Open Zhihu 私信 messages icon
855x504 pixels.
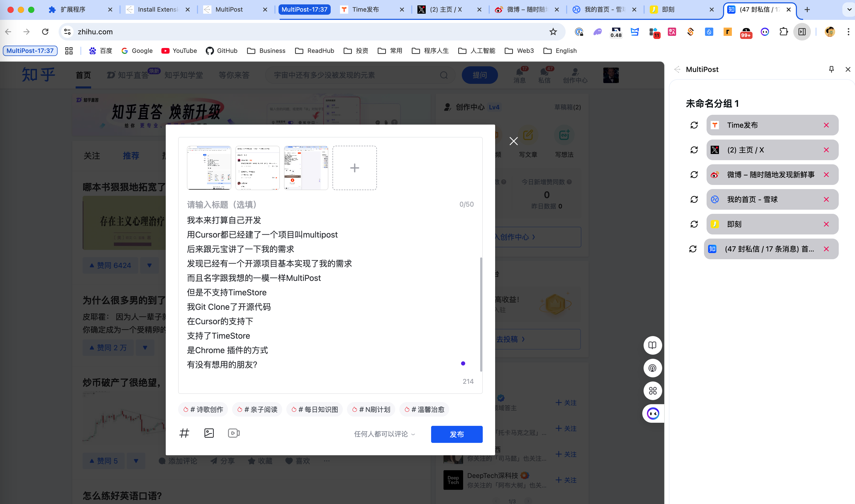[544, 75]
